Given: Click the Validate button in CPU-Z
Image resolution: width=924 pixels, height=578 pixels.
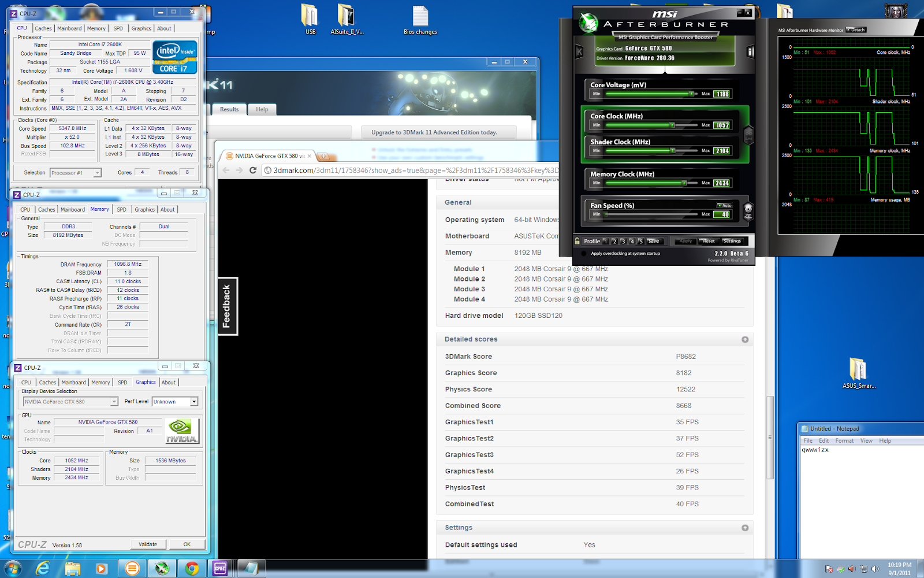Looking at the screenshot, I should click(x=148, y=544).
